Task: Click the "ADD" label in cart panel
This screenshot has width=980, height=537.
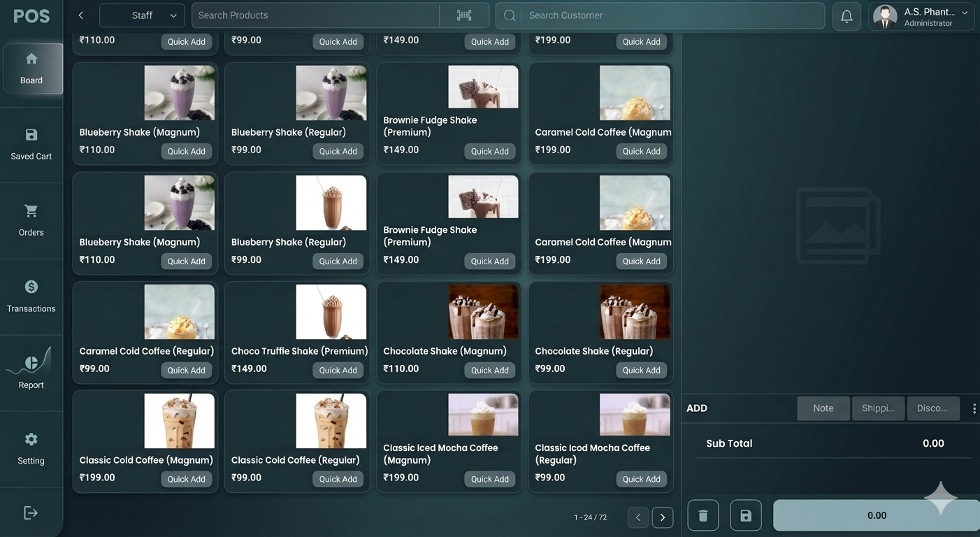Action: coord(697,408)
